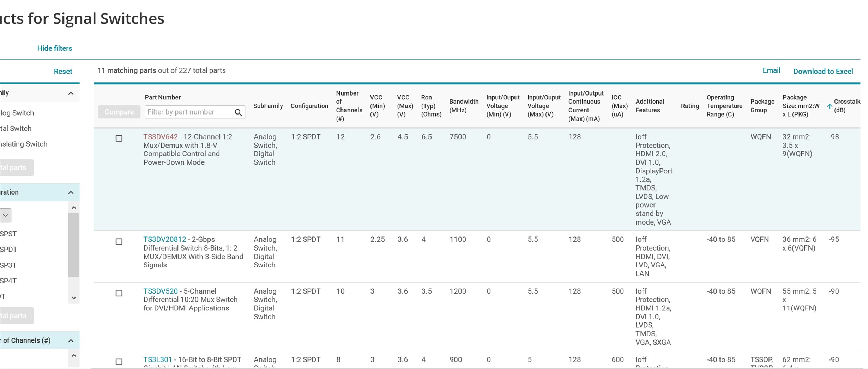Image resolution: width=868 pixels, height=369 pixels.
Task: Click Operating Temperature Range column header
Action: click(x=724, y=106)
